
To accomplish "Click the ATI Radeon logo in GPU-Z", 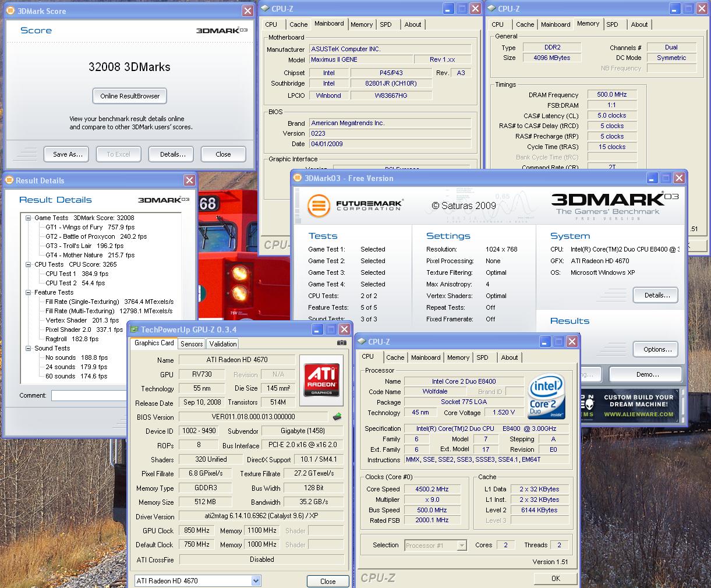I will point(321,380).
